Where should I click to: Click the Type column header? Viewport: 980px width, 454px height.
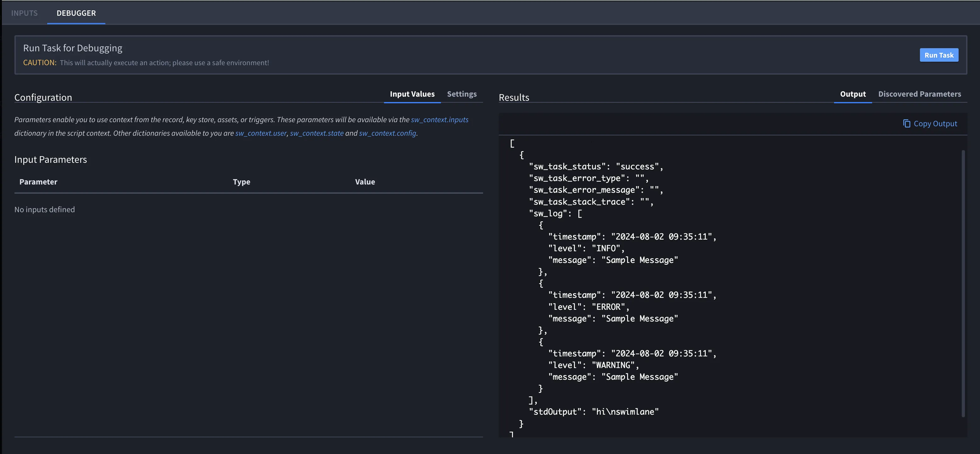(x=242, y=182)
